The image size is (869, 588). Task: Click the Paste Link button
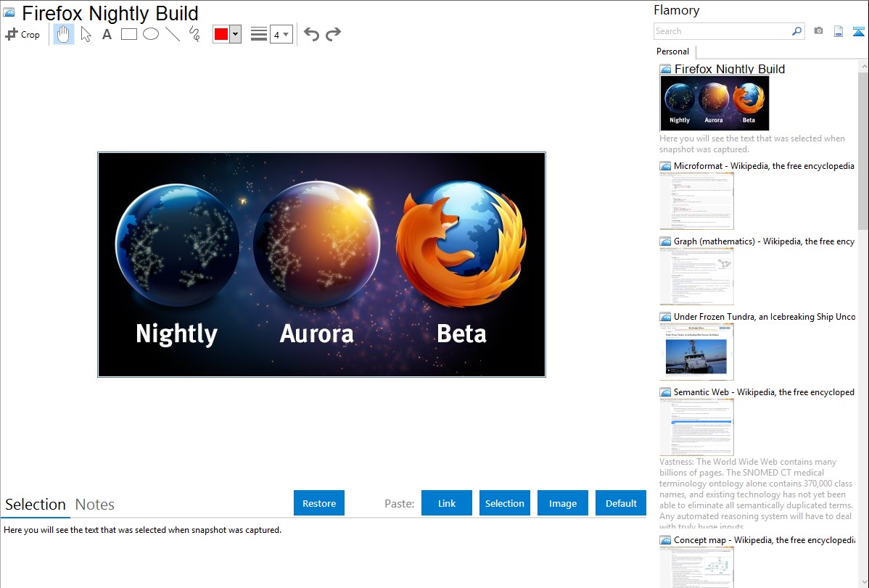click(x=447, y=503)
